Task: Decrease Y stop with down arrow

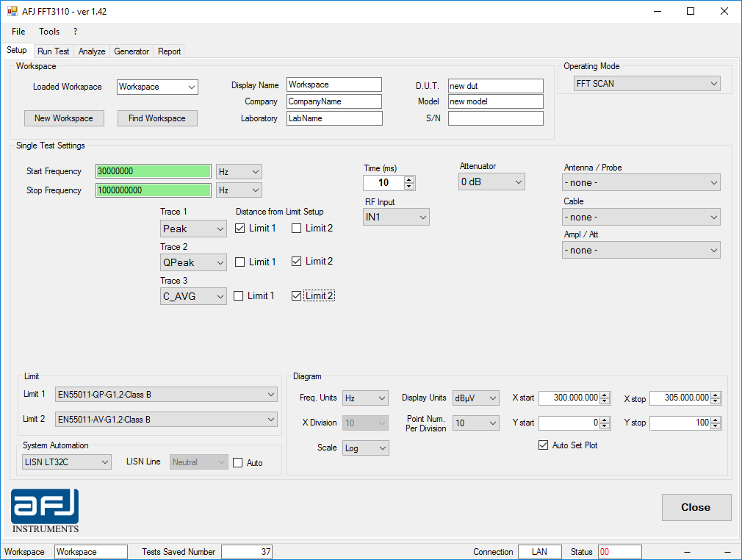Action: (x=716, y=426)
